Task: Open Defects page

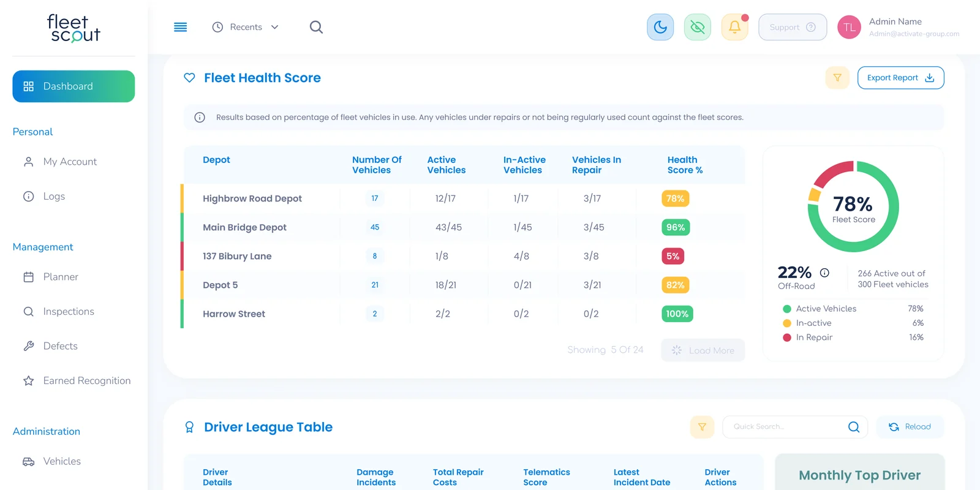Action: point(50,346)
